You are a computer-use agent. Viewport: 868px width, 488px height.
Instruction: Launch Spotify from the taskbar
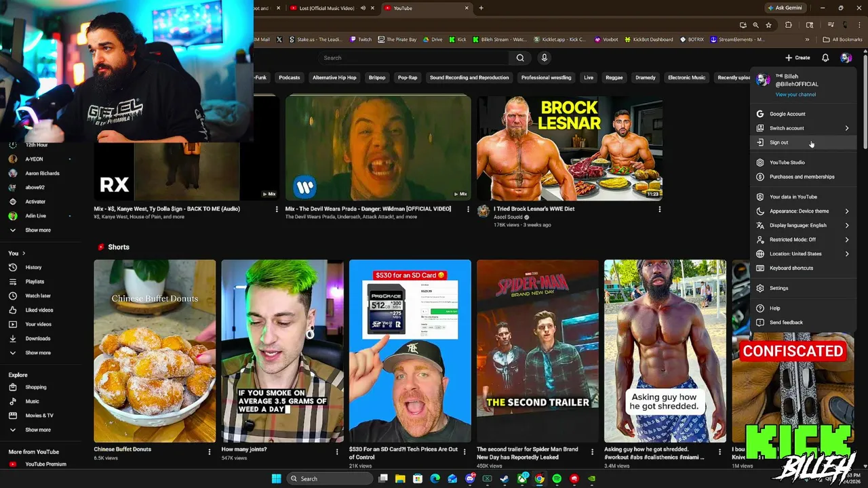[x=557, y=479]
